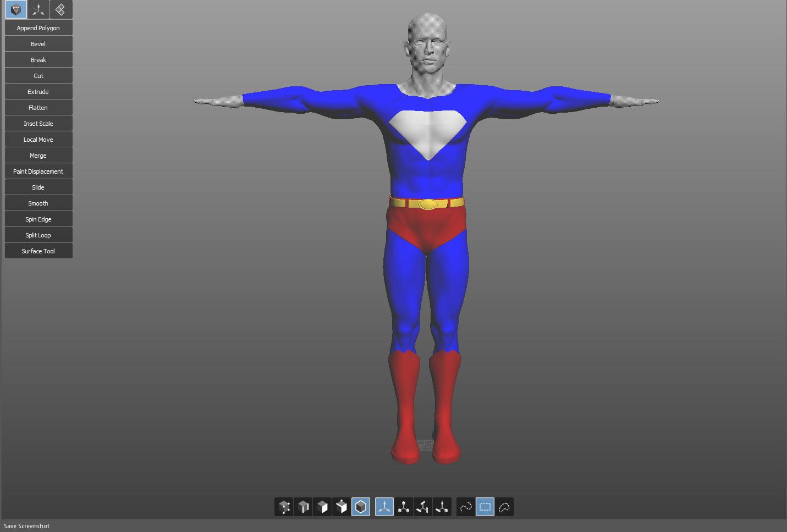Choose the Spin Edge tool
This screenshot has height=532, width=787.
pos(38,219)
